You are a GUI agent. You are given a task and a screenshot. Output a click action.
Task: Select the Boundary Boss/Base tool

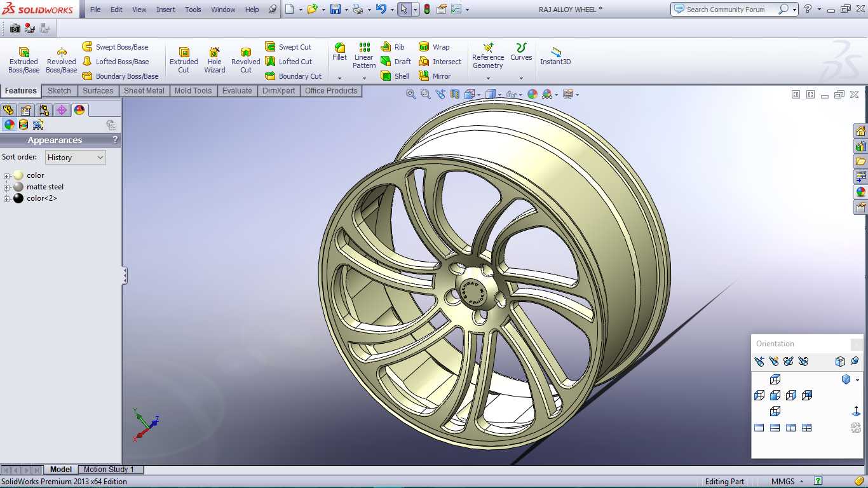pyautogui.click(x=120, y=76)
